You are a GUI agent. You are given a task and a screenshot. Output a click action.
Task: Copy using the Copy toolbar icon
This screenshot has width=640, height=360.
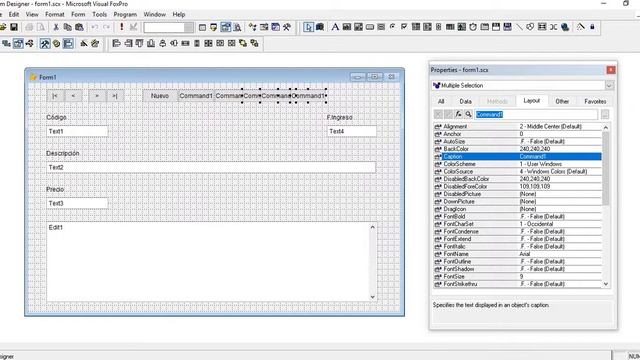[68, 27]
